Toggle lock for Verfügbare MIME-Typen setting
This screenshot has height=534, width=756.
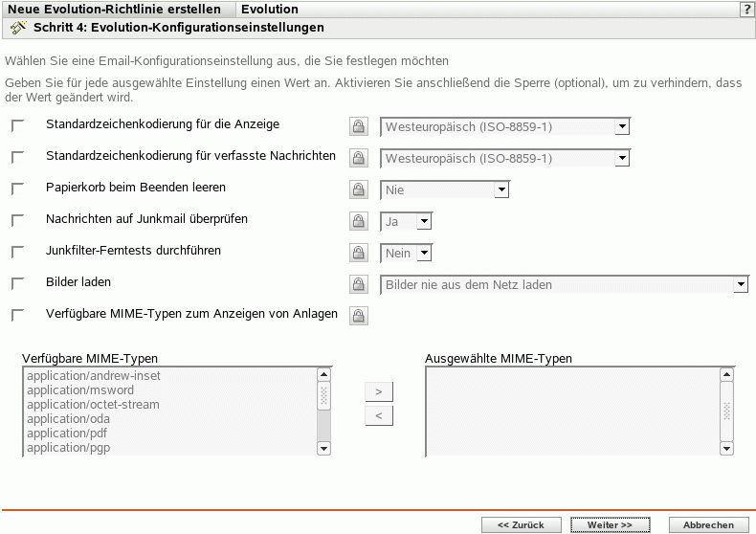pyautogui.click(x=358, y=316)
